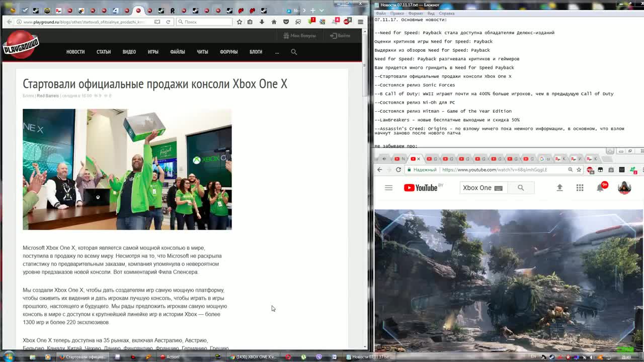Image resolution: width=644 pixels, height=362 pixels.
Task: Bookmark the Playground page with the star icon
Action: (x=239, y=22)
